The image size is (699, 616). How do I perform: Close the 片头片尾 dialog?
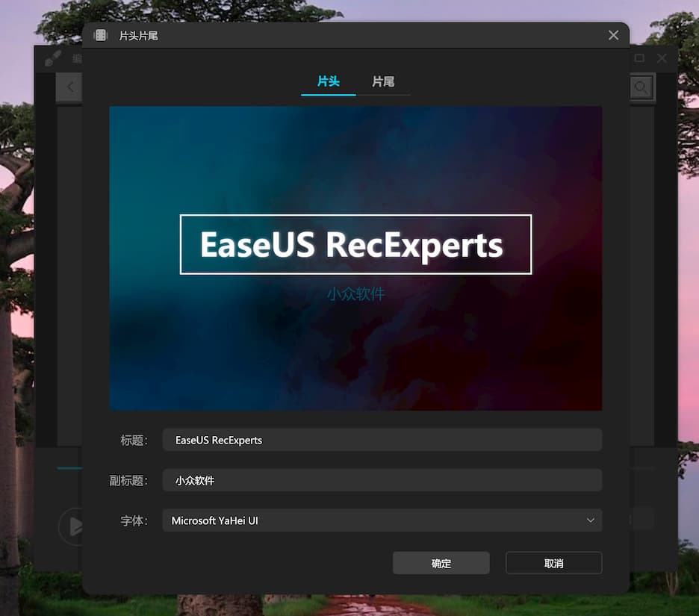point(613,35)
